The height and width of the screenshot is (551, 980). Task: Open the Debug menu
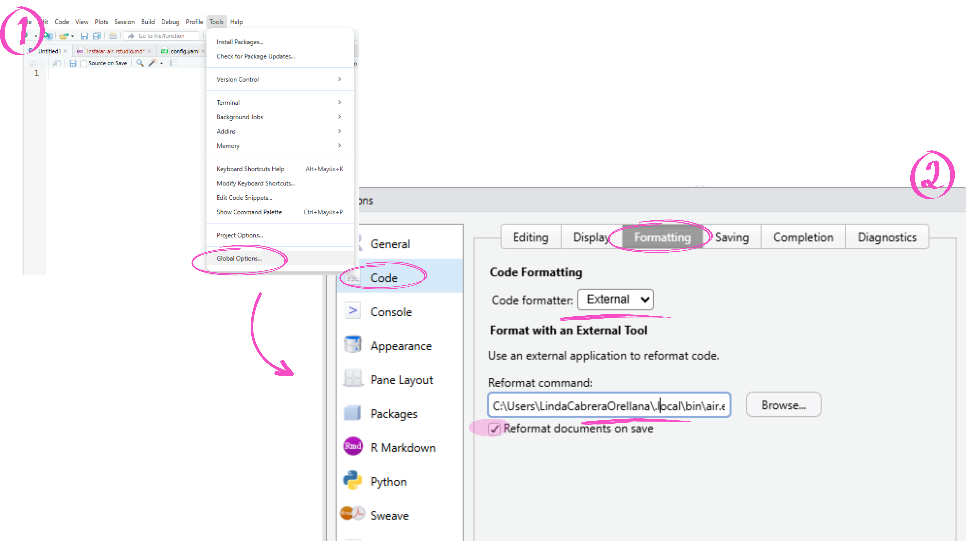click(170, 22)
